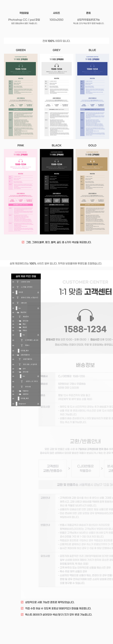The height and width of the screenshot is (644, 113).
Task: Toggle visibility of 배송비 group
Action: (13, 327)
